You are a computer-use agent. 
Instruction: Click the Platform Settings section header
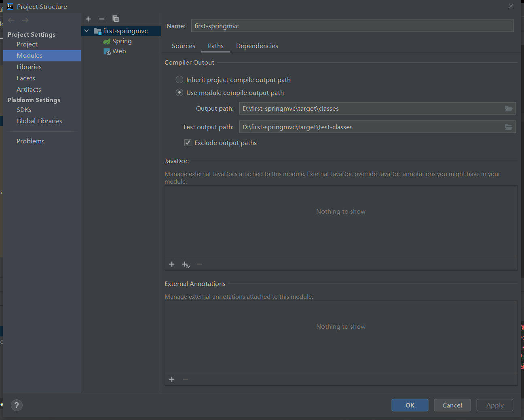tap(34, 100)
